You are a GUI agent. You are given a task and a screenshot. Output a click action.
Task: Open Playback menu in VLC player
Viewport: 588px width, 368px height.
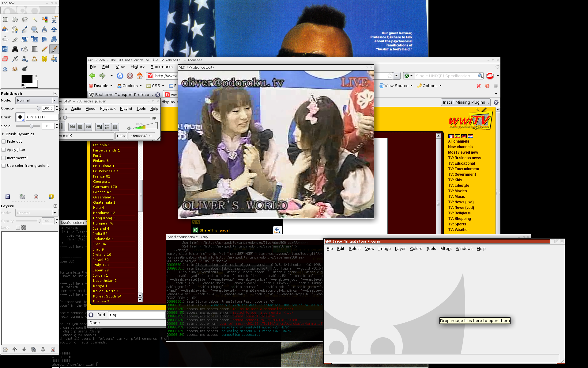click(x=108, y=109)
